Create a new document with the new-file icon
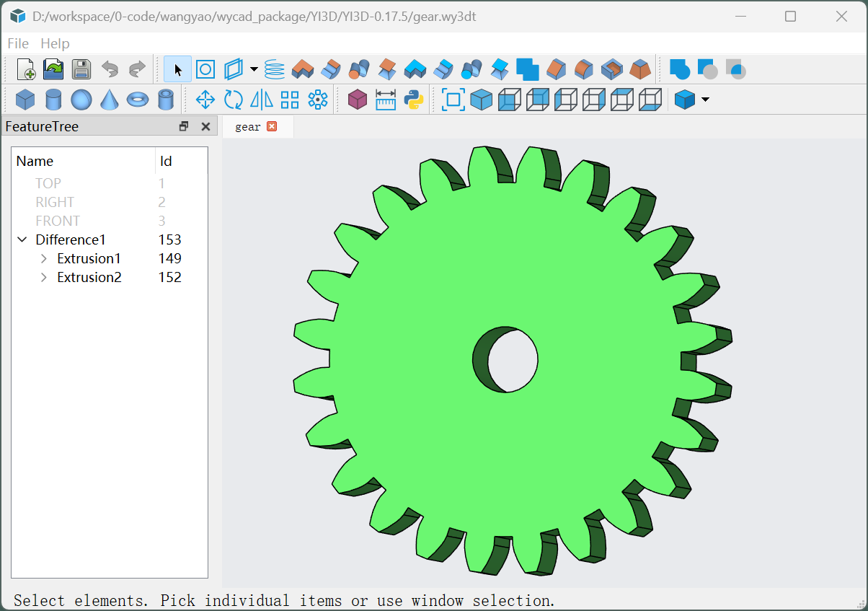Viewport: 868px width, 611px height. [x=26, y=69]
